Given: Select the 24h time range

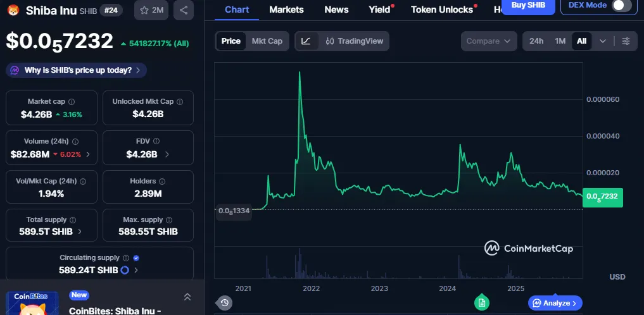Looking at the screenshot, I should [x=536, y=41].
